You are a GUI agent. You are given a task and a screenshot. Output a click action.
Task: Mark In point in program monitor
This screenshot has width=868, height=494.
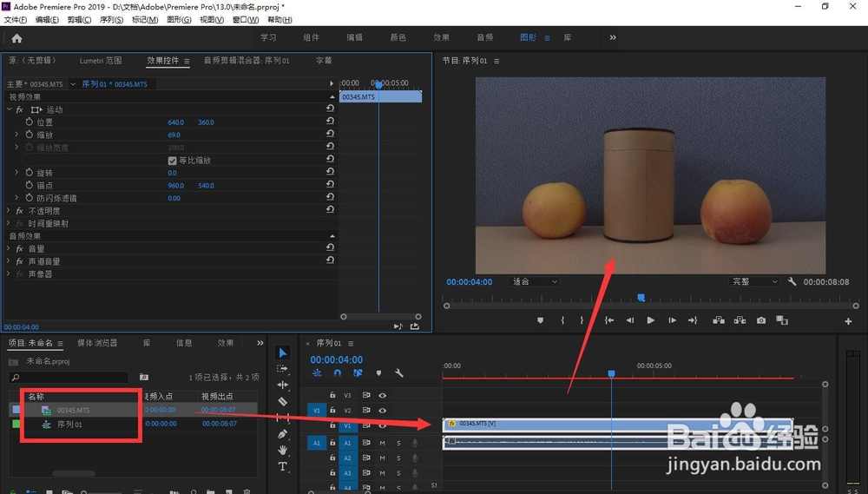tap(562, 320)
